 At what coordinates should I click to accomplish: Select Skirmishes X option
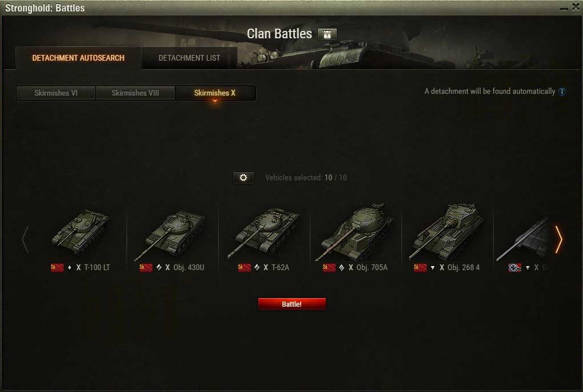tap(215, 93)
